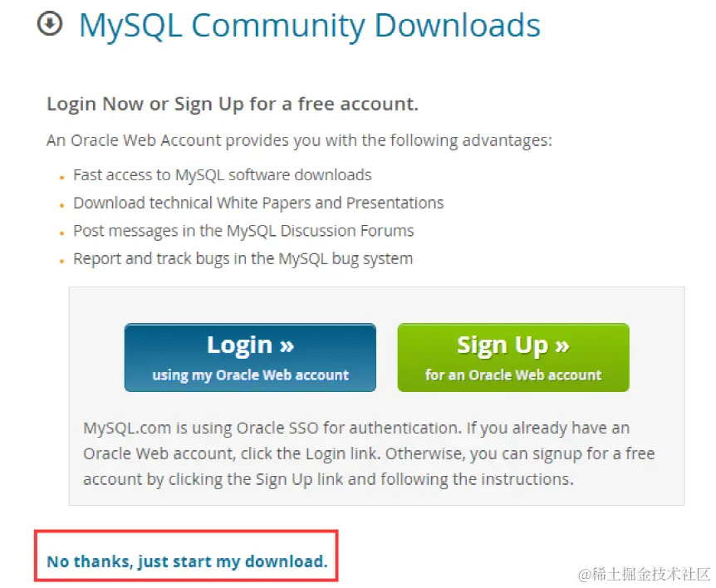Click the orange bullet before Fast access
The image size is (716, 588).
[61, 178]
